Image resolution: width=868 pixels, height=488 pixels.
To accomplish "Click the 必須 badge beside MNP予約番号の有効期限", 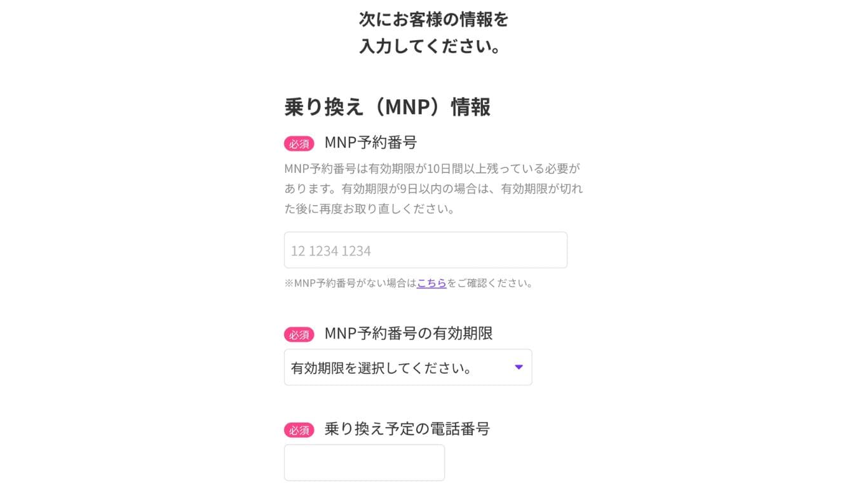I will pyautogui.click(x=299, y=334).
